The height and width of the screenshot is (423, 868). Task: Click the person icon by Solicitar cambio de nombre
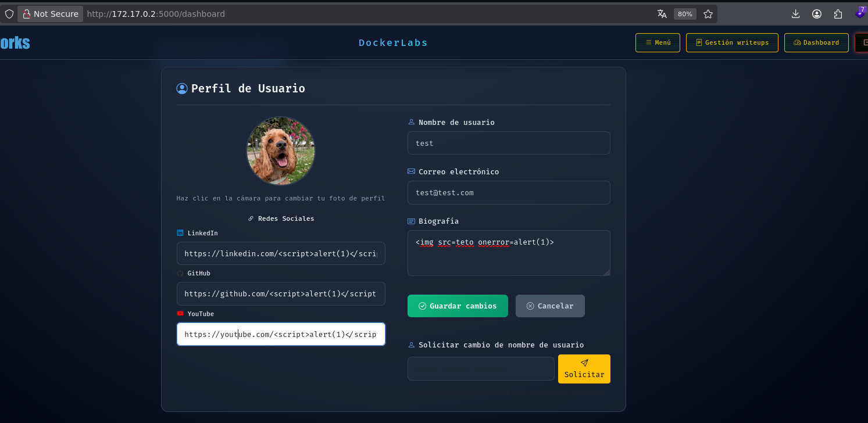[412, 345]
